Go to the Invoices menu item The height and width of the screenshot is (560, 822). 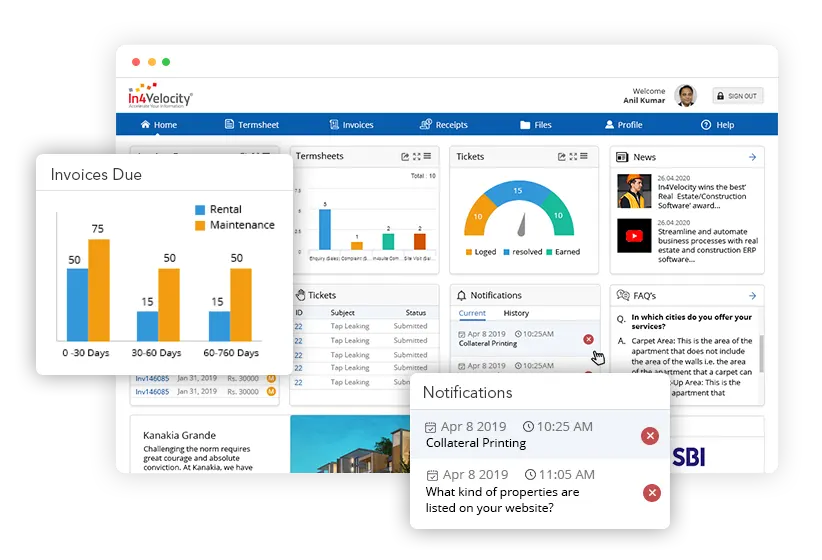[351, 125]
